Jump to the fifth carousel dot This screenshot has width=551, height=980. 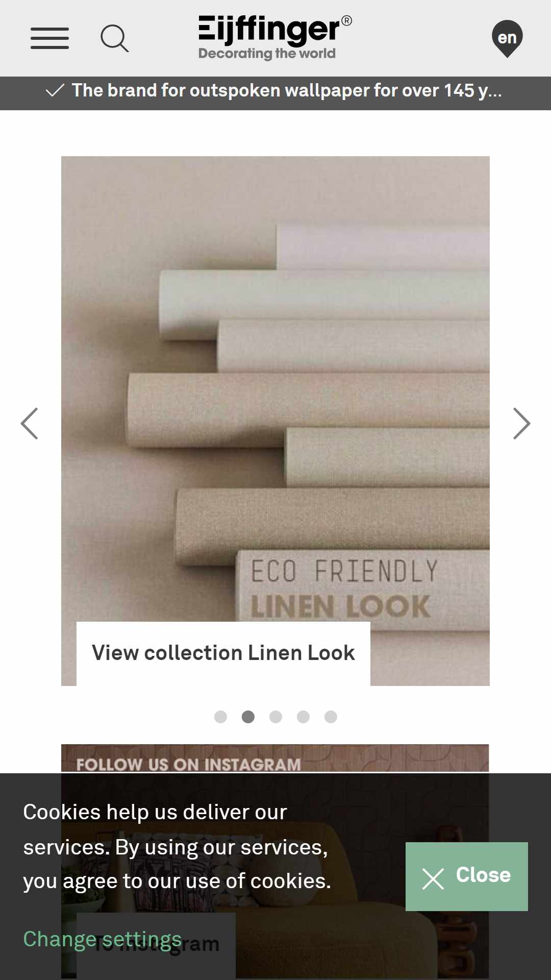click(x=331, y=717)
